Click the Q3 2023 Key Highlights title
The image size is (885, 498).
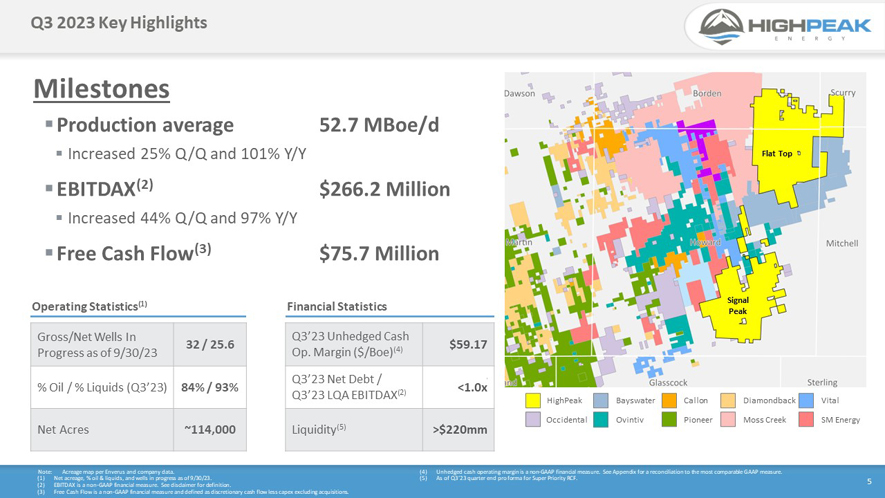click(119, 23)
